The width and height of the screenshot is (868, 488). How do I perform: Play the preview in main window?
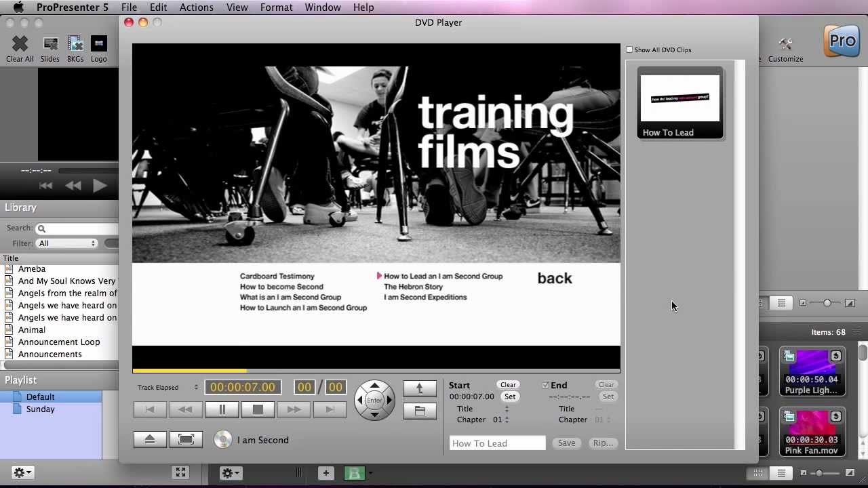(100, 186)
